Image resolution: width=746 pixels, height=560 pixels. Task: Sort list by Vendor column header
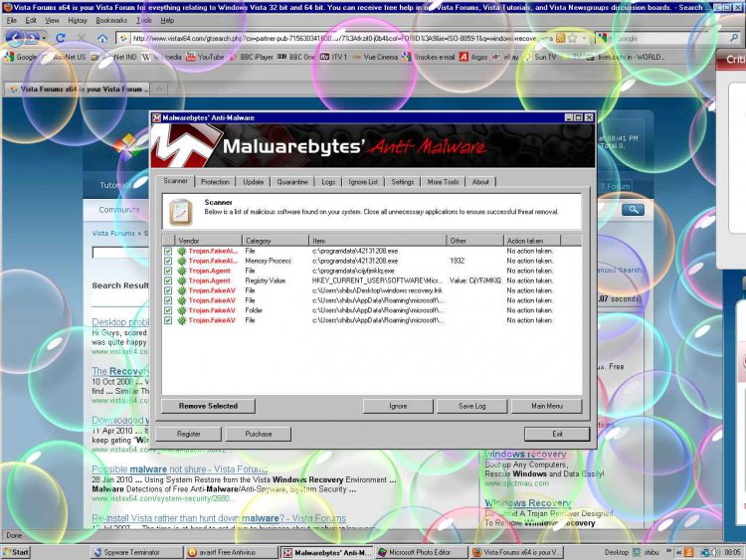point(208,241)
